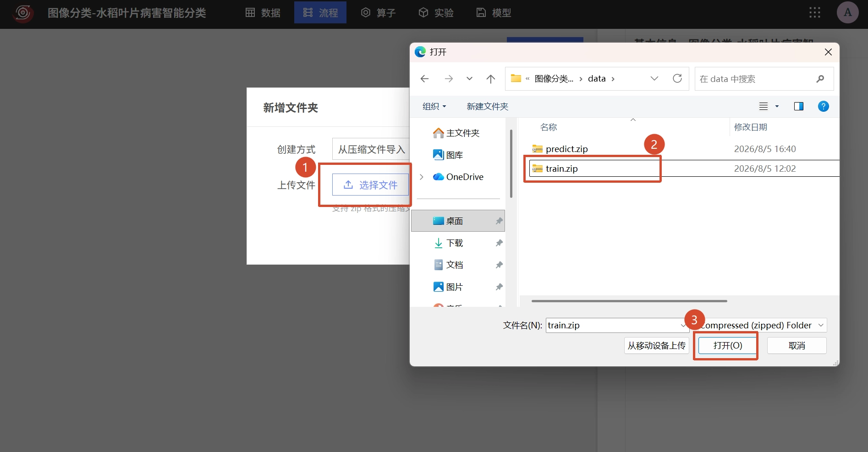Unpin 桌面 from quick access

point(499,221)
